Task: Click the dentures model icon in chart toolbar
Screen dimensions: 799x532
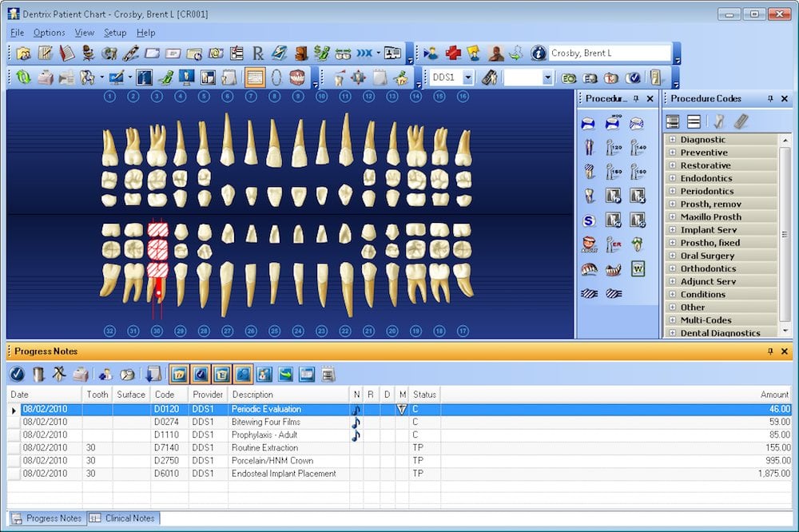Action: (x=297, y=77)
